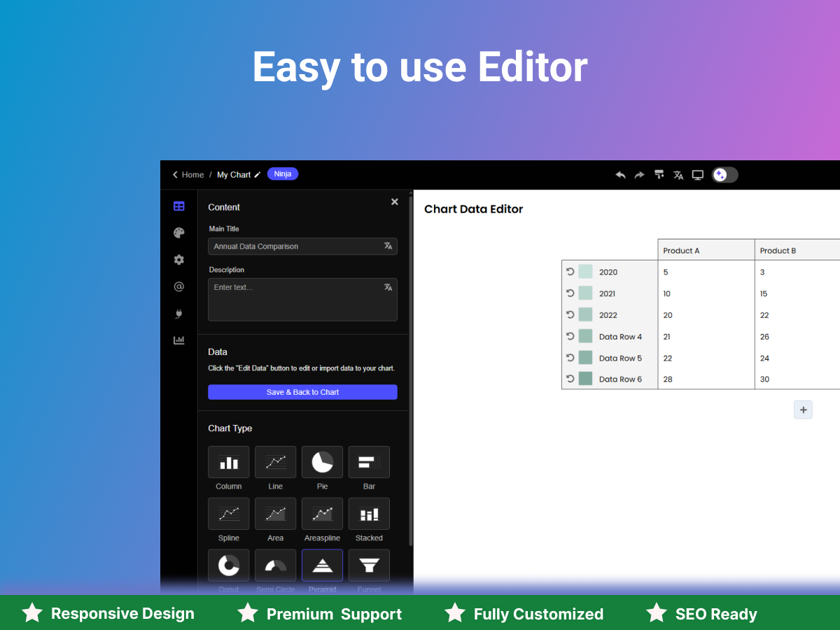840x630 pixels.
Task: Open color swatch for Data Row 6
Action: click(x=585, y=379)
